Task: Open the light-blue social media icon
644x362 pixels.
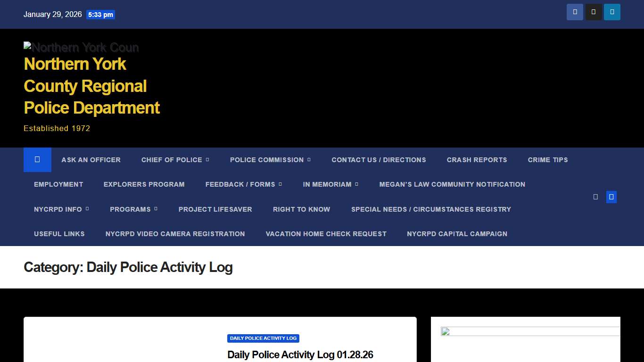Action: tap(611, 12)
